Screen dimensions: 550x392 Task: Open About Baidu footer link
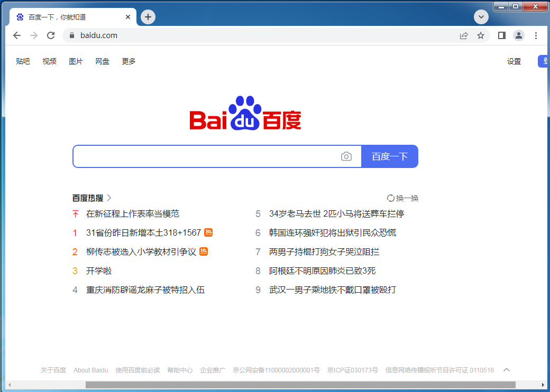(91, 370)
